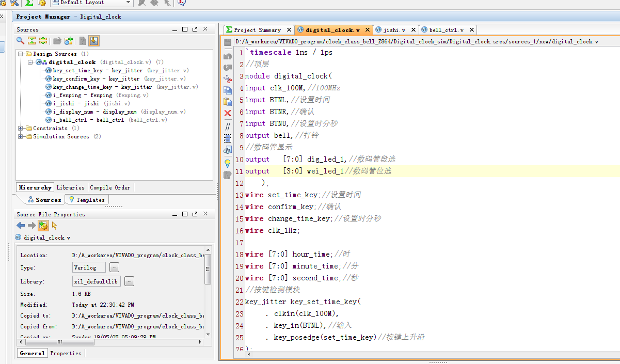Toggle the highlighted gear icon in Source File Properties
Screen dimensions: 620x364
coord(43,225)
